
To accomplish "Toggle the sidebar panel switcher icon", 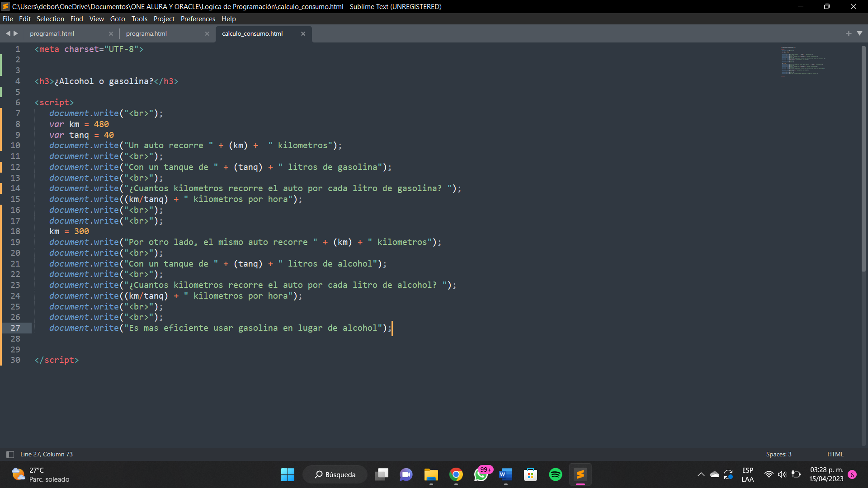I will (10, 455).
